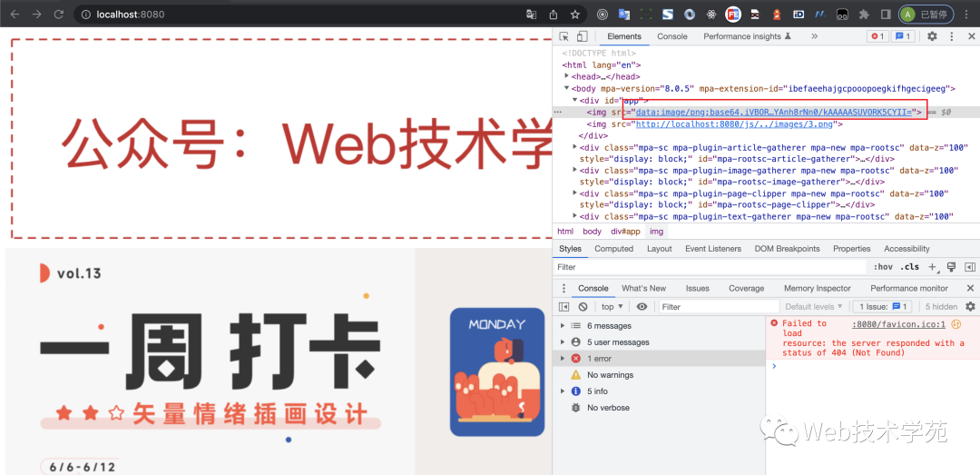Viewport: 980px width, 475px height.
Task: Open the translate page icon
Action: [x=531, y=15]
